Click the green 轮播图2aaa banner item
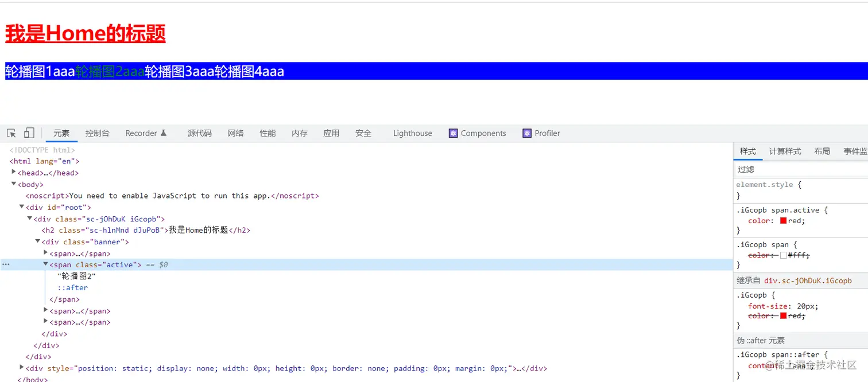This screenshot has height=382, width=868. (110, 72)
